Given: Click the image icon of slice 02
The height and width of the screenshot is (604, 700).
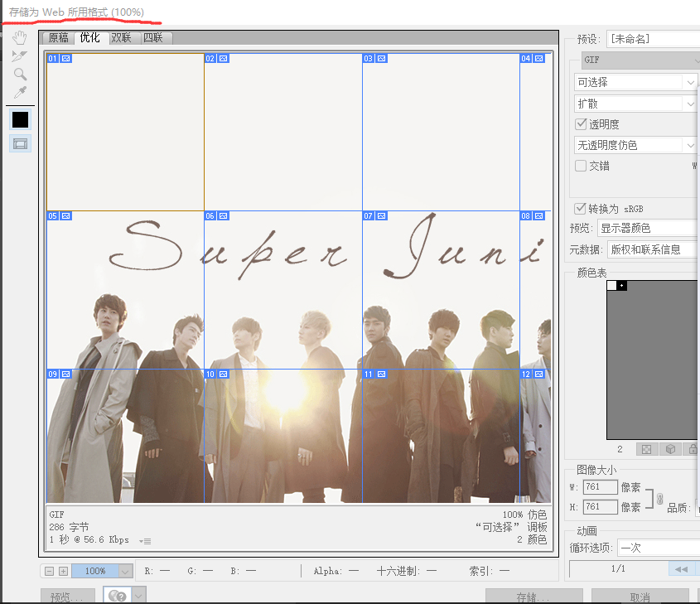Looking at the screenshot, I should click(224, 59).
